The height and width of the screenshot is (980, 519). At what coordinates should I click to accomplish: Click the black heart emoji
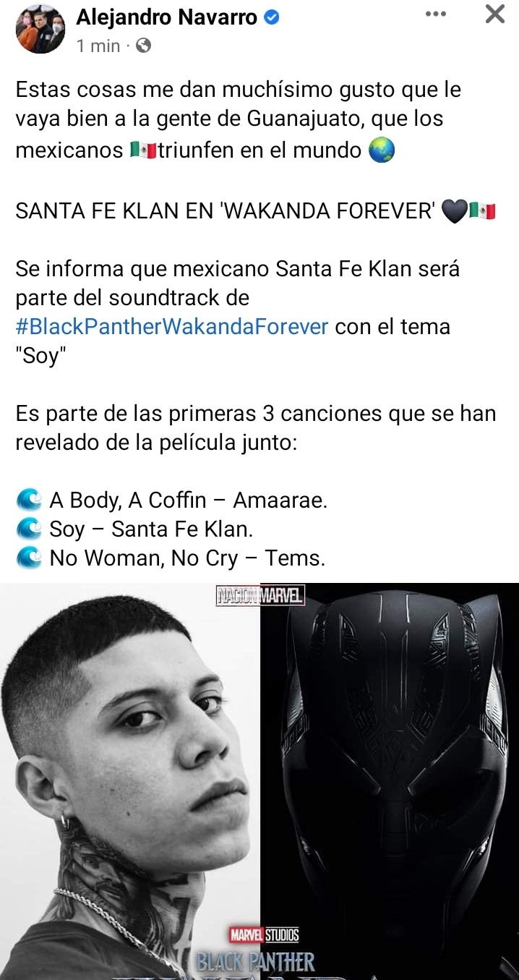455,211
